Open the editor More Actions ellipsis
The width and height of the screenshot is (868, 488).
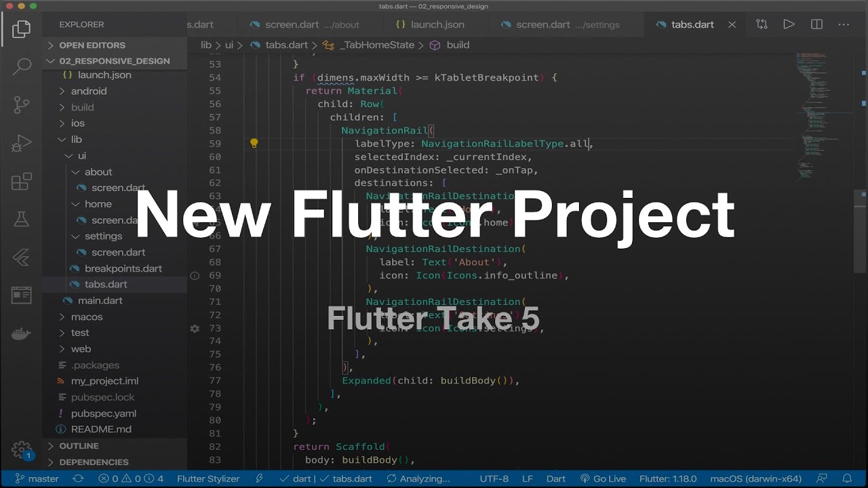point(844,24)
